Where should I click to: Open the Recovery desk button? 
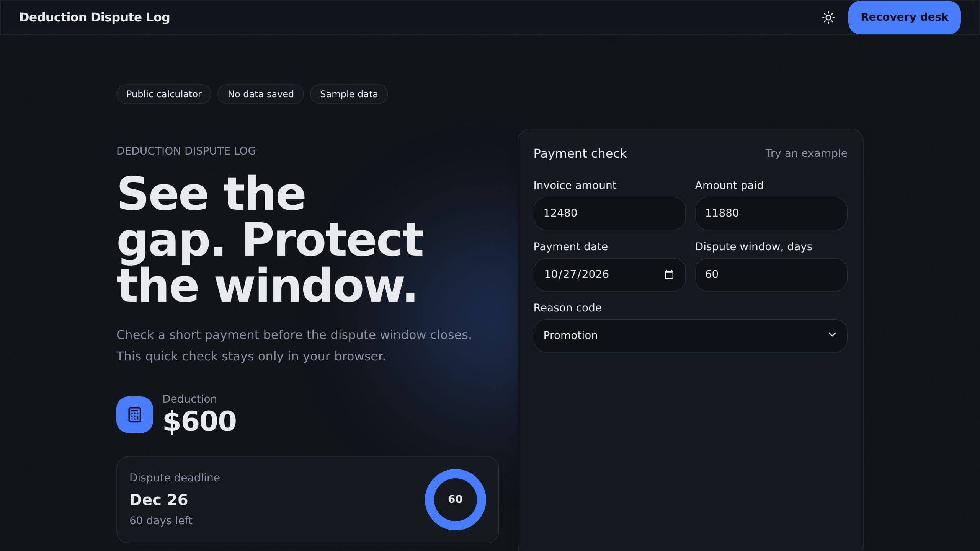click(x=904, y=18)
